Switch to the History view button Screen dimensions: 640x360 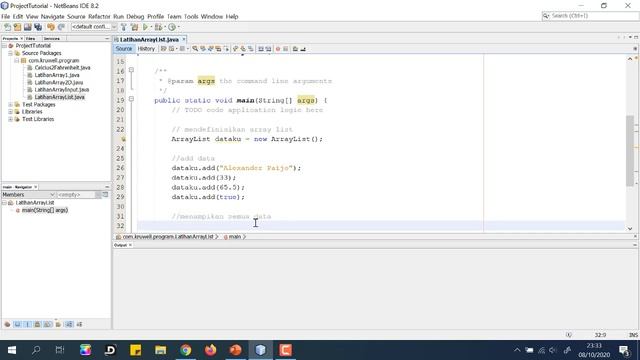pos(146,49)
